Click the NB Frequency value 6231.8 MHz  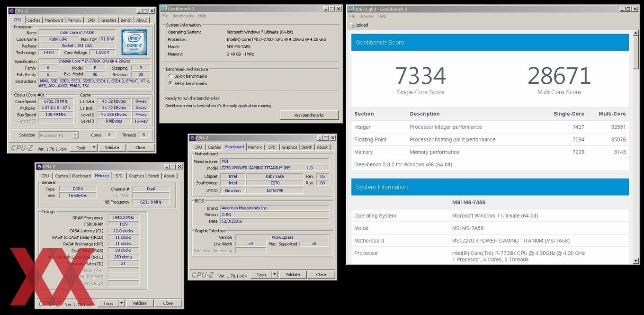click(x=151, y=202)
